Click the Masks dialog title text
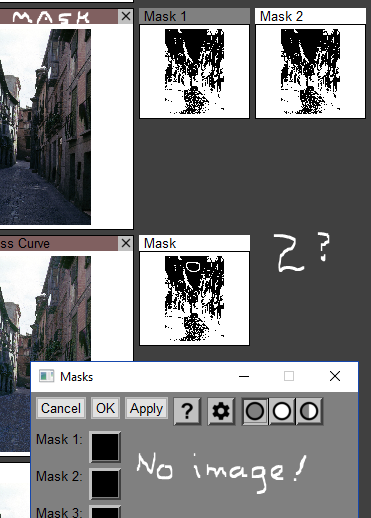371x518 pixels. pyautogui.click(x=76, y=377)
